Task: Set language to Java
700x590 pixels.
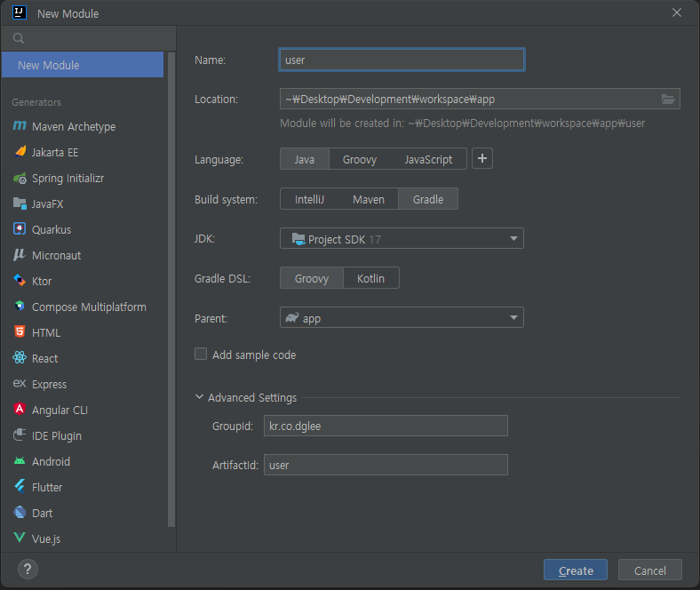Action: click(x=305, y=159)
